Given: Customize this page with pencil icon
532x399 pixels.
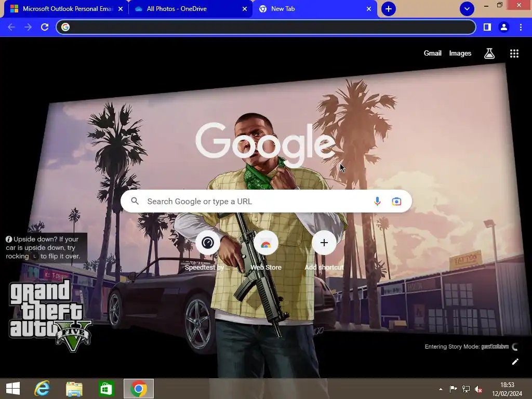Looking at the screenshot, I should (x=515, y=362).
